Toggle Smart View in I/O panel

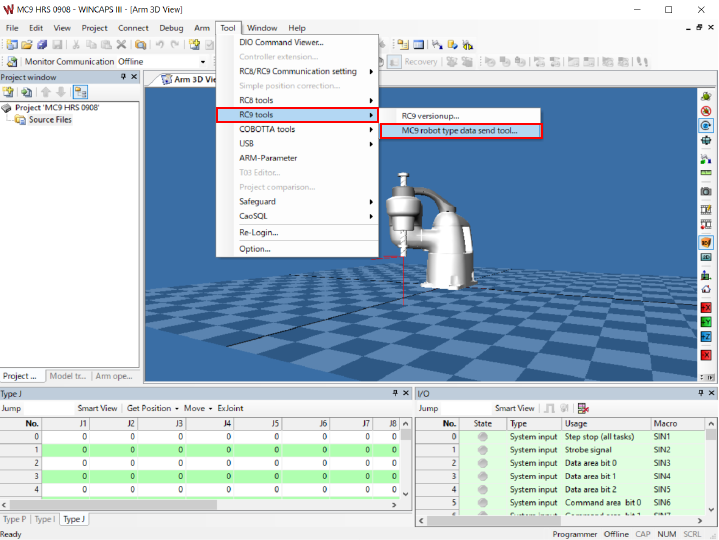coord(514,408)
